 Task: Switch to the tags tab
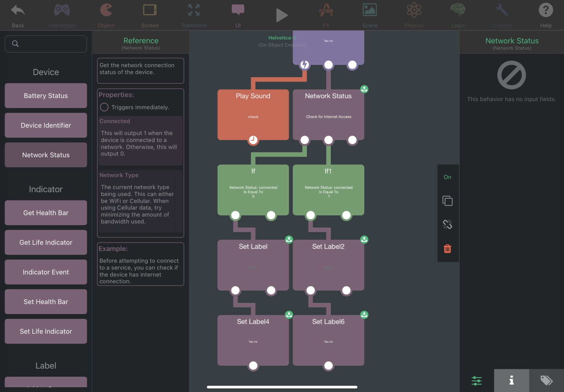546,380
